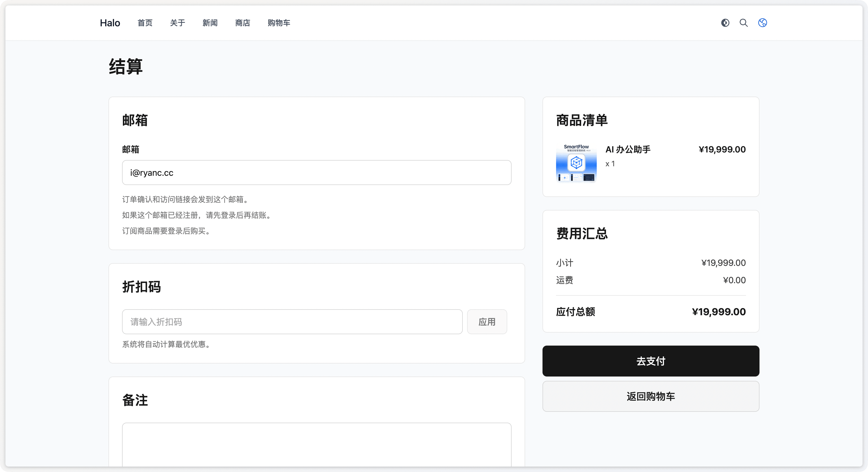This screenshot has height=472, width=868.
Task: Select the AI 办公助手 product name
Action: click(x=628, y=149)
